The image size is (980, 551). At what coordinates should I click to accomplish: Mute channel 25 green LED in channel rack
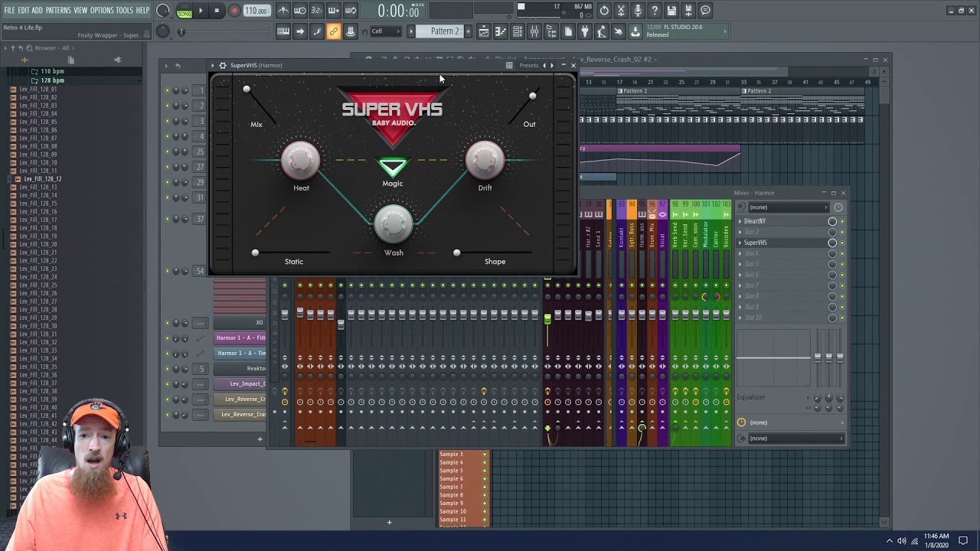(167, 152)
